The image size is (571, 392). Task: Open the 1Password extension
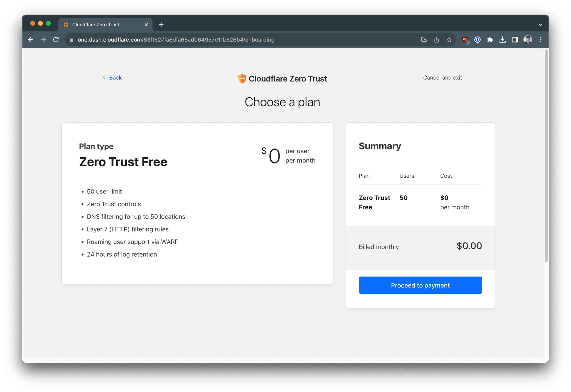[x=477, y=40]
